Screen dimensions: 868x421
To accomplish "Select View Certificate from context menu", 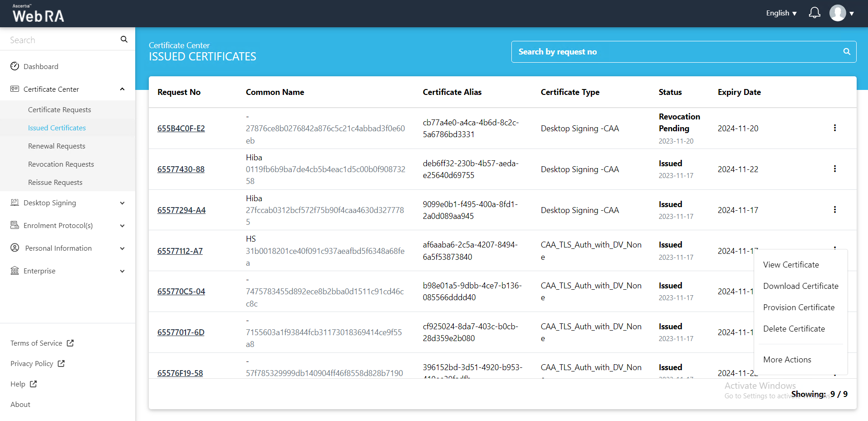I will point(791,265).
